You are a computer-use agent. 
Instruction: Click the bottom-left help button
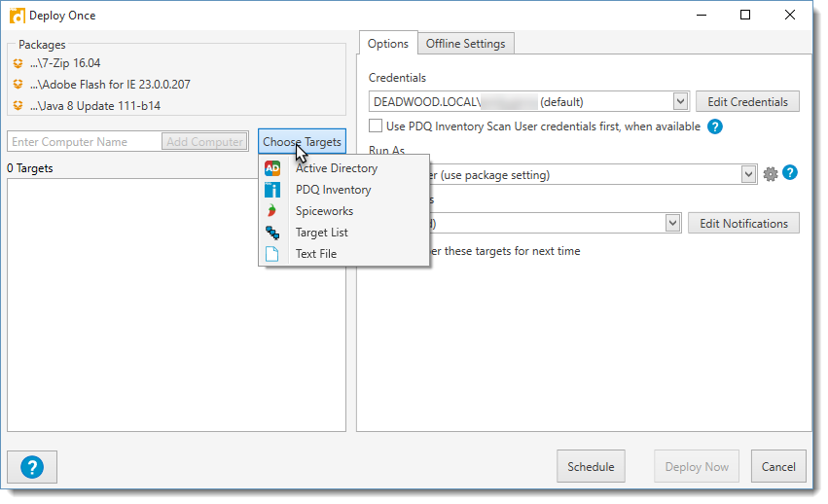pos(31,467)
